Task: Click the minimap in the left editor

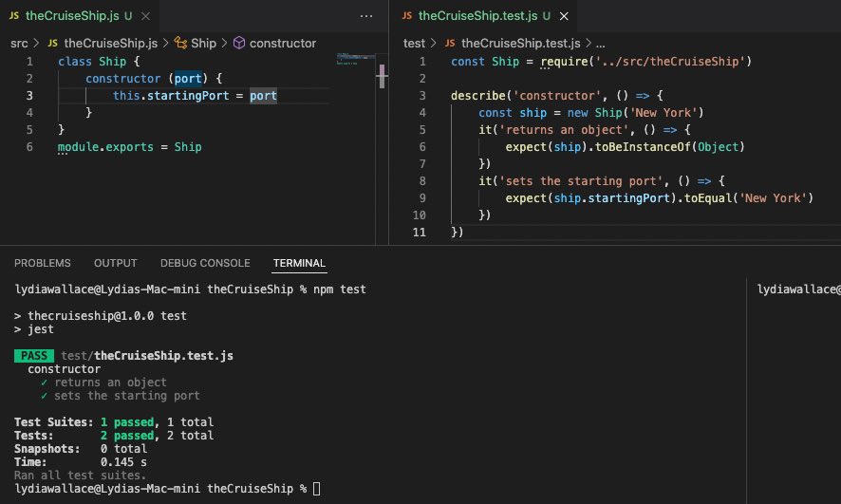Action: point(356,59)
